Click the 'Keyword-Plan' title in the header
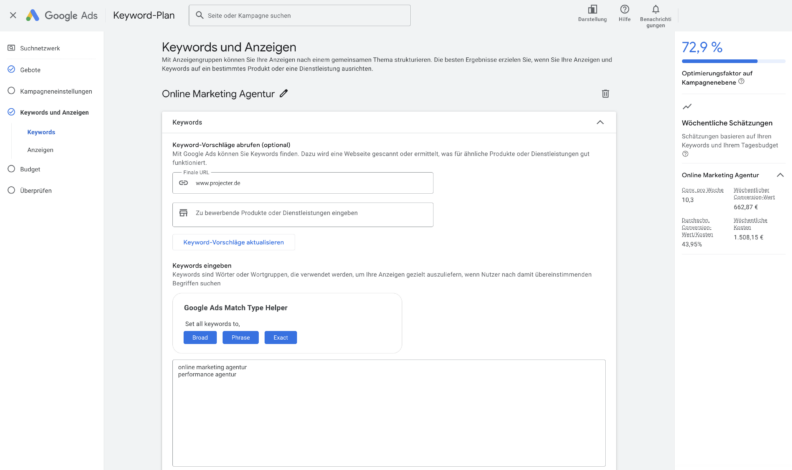The width and height of the screenshot is (792, 470). pyautogui.click(x=144, y=16)
